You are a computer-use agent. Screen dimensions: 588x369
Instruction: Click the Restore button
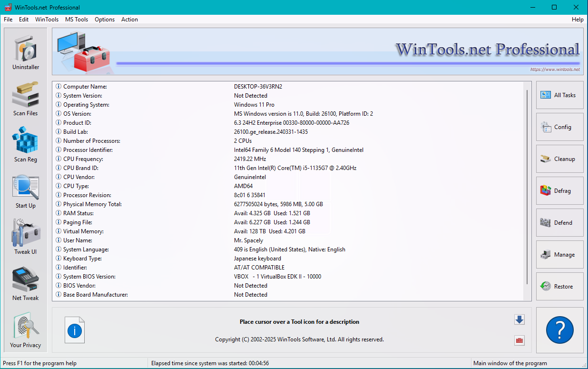click(x=560, y=287)
